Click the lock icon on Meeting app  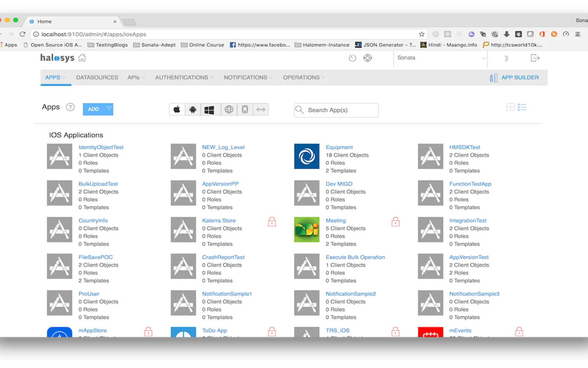click(x=395, y=222)
